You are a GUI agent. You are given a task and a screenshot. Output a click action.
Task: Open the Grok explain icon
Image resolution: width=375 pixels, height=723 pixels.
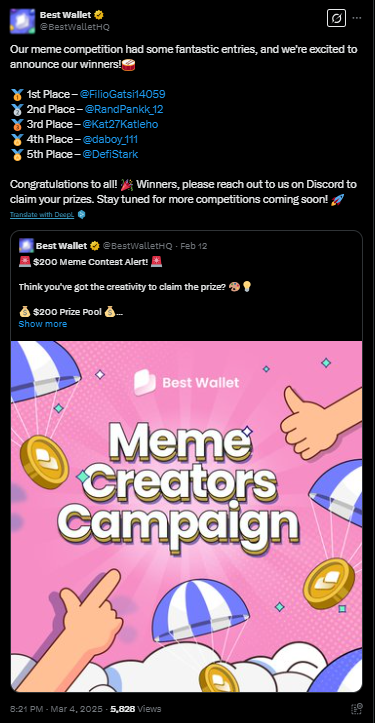(x=336, y=18)
